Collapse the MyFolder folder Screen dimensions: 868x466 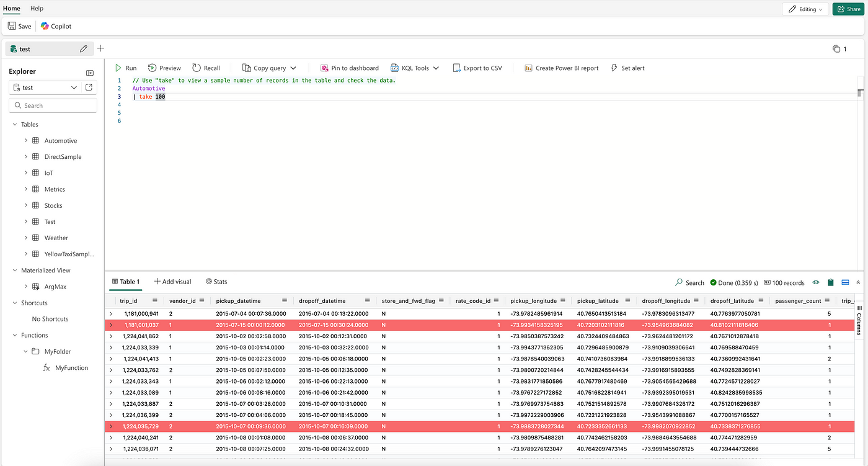click(x=26, y=352)
